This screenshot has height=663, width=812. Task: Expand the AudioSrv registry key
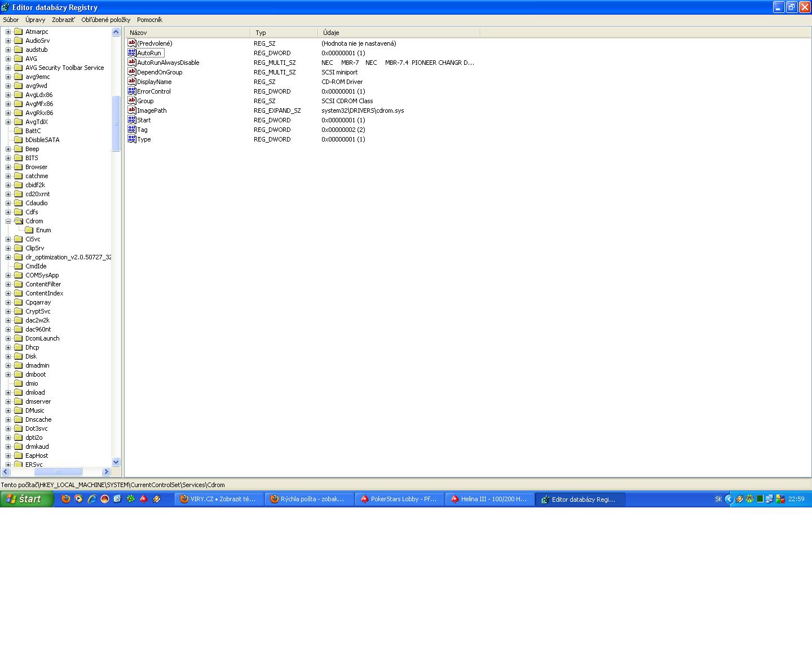pyautogui.click(x=8, y=41)
